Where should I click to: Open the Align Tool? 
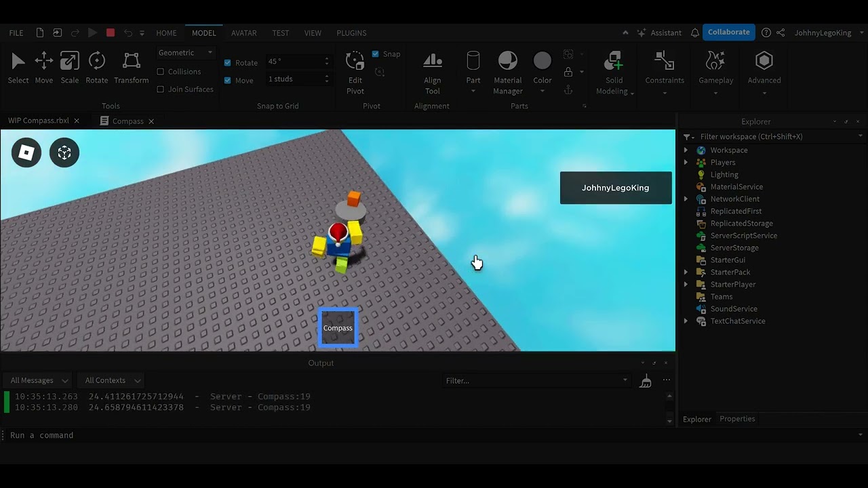click(433, 72)
